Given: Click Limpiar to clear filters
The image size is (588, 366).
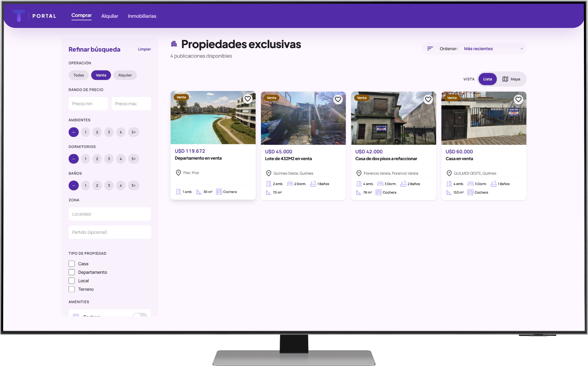Looking at the screenshot, I should click(144, 49).
